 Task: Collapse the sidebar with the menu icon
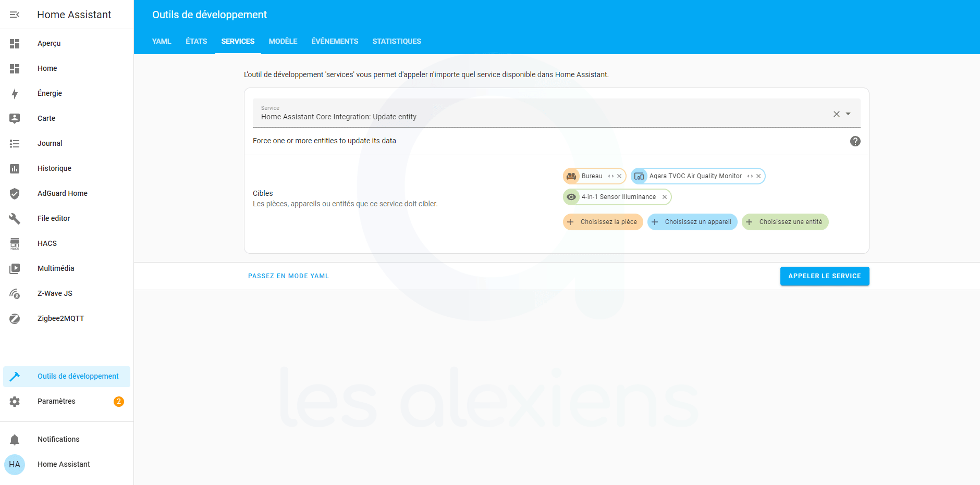pos(15,15)
